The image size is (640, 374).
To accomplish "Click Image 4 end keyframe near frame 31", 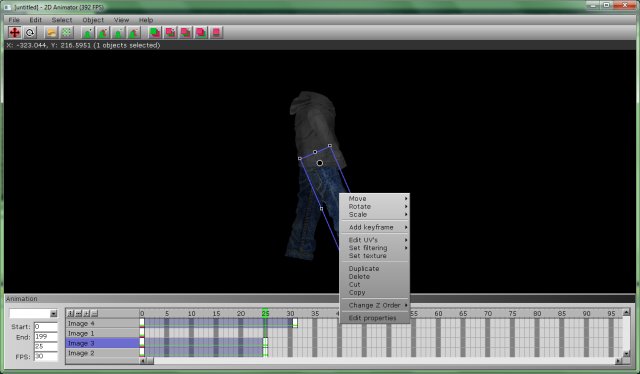I will coord(295,323).
